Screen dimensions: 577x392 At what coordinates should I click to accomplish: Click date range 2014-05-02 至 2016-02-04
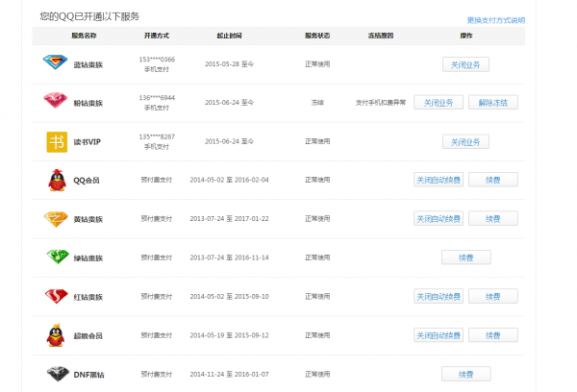coord(229,180)
